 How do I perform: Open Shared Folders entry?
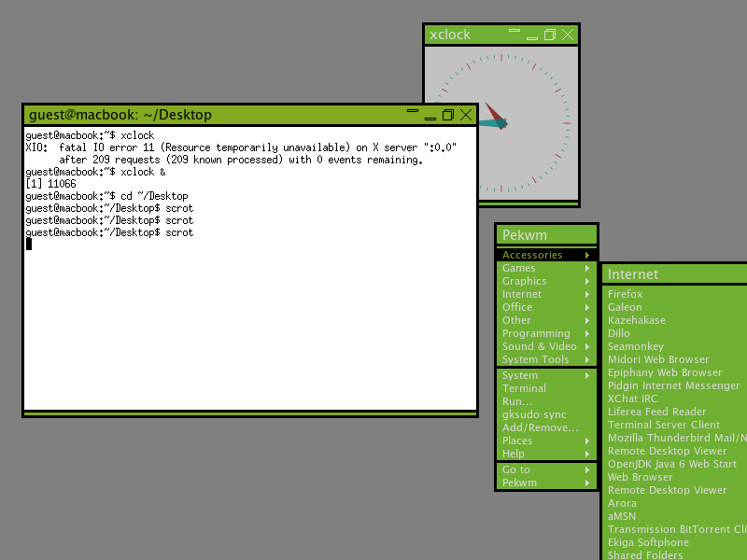pos(674,555)
